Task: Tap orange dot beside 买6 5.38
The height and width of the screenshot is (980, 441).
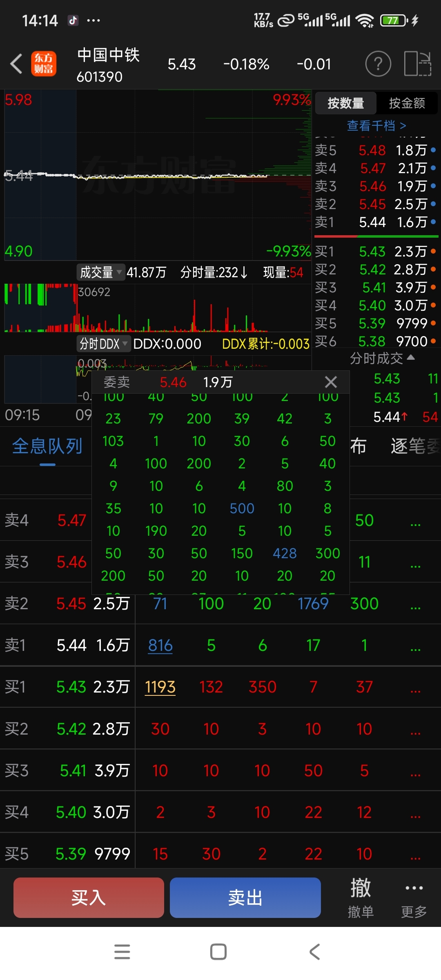Action: 433,341
